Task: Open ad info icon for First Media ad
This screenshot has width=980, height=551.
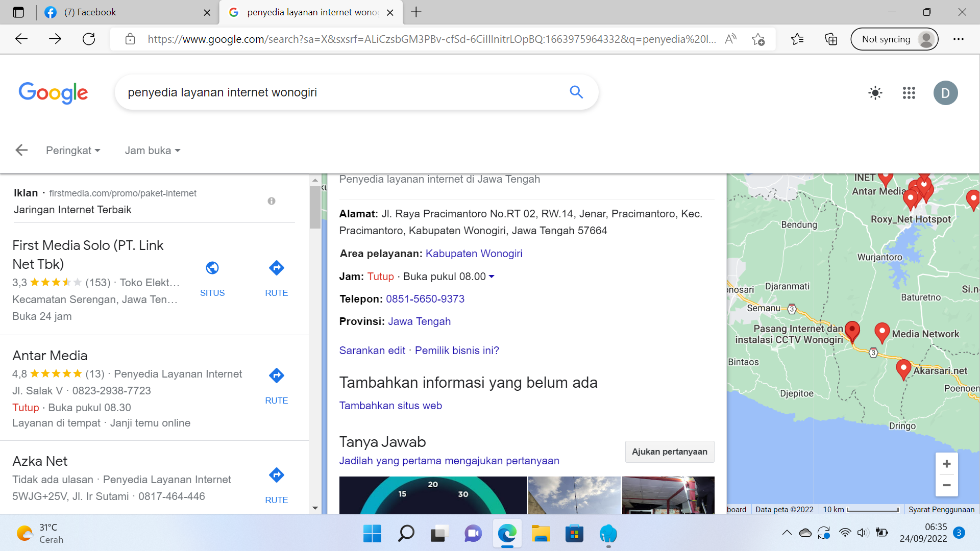Action: tap(272, 201)
